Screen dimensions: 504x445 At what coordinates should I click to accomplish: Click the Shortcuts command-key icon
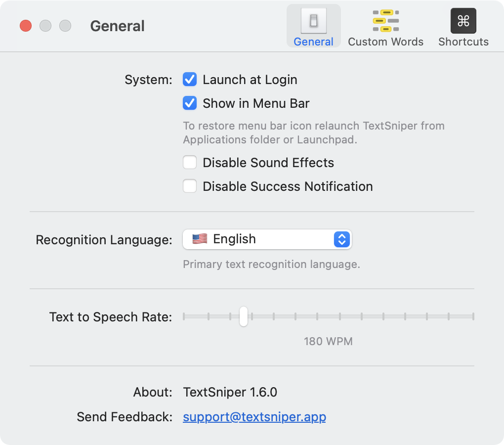click(x=463, y=21)
